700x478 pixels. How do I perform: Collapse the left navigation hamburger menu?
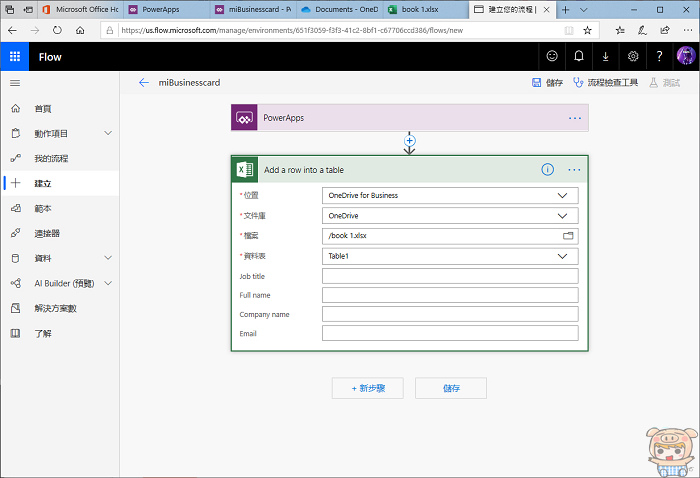coord(15,82)
